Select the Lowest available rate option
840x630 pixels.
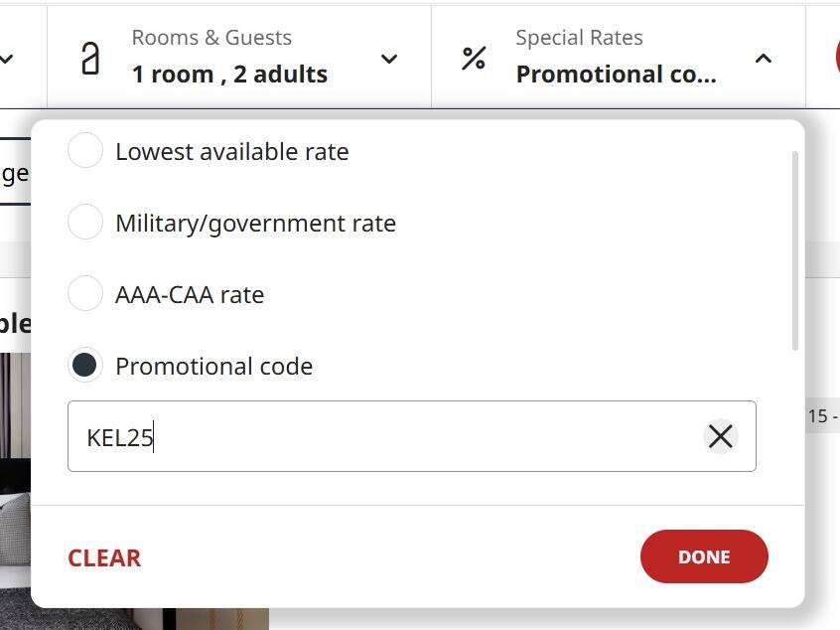tap(85, 151)
